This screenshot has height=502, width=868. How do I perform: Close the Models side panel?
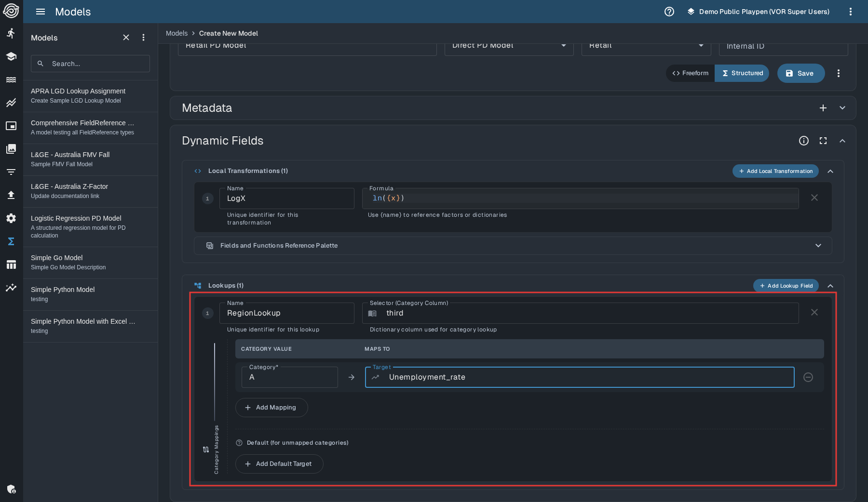126,38
